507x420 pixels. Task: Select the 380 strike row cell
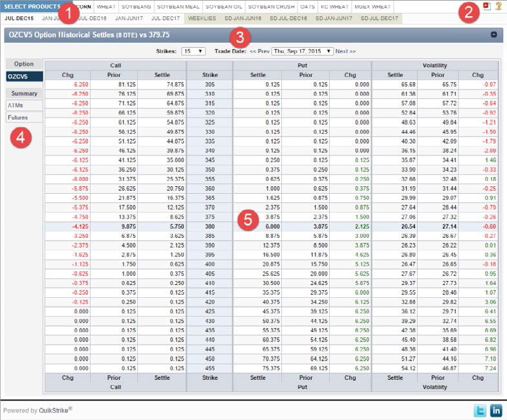[209, 227]
